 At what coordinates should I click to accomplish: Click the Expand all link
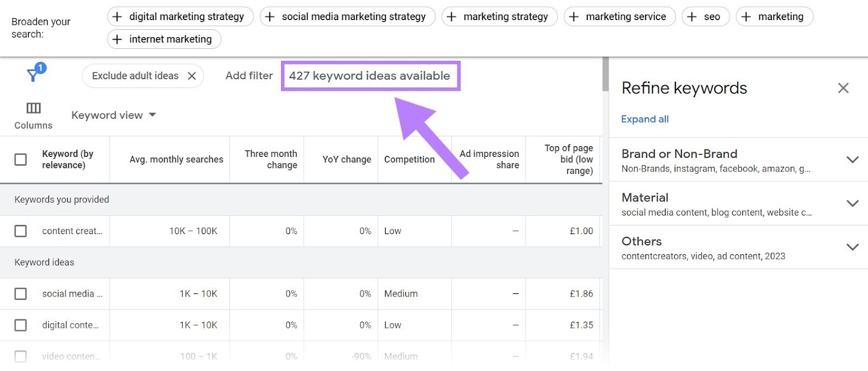[644, 119]
